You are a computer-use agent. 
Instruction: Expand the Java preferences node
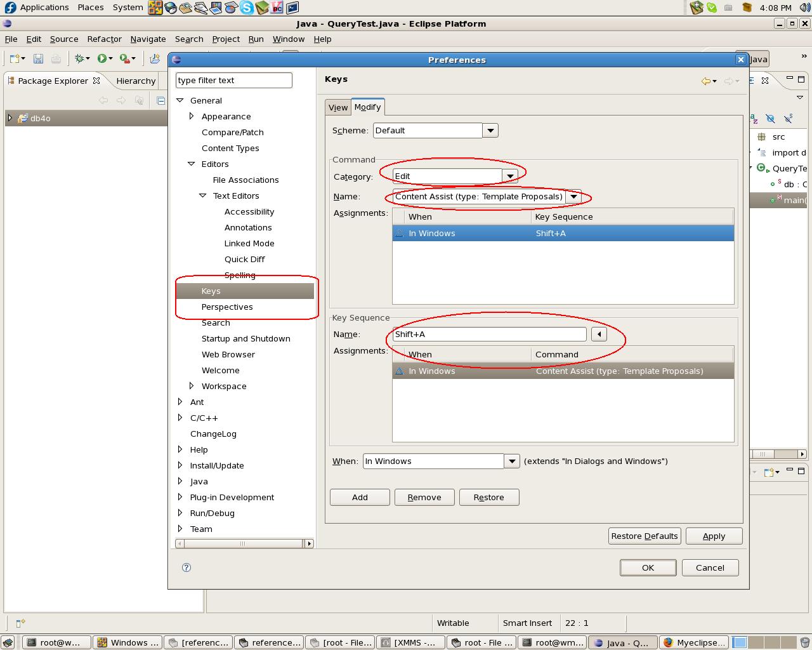(x=180, y=481)
